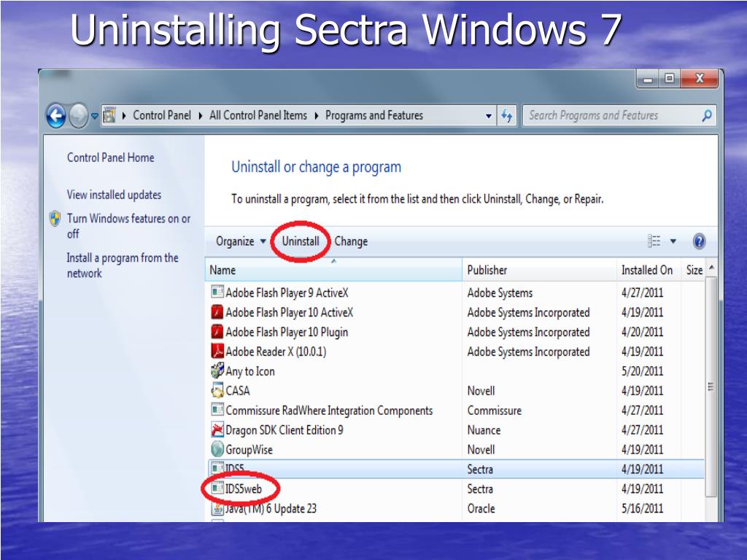Go back with the blue Back arrow
This screenshot has height=560, width=747.
point(56,116)
